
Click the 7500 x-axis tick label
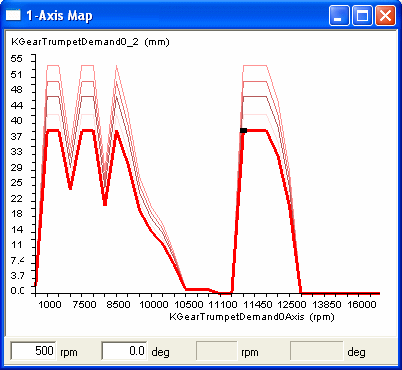(84, 304)
